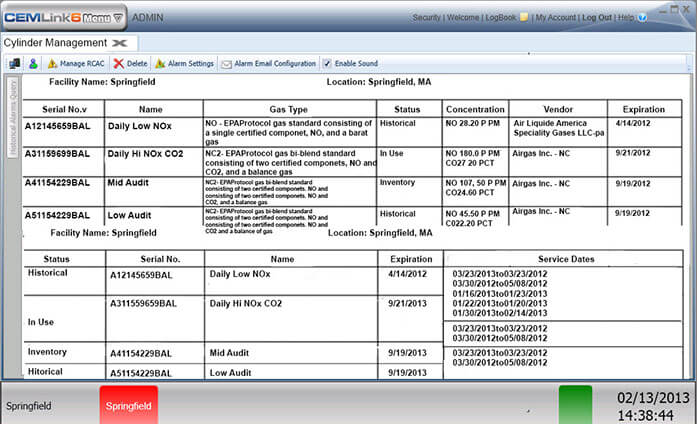Screen dimensions: 697x424
Task: Click the user profile toolbar icon
Action: pos(33,64)
